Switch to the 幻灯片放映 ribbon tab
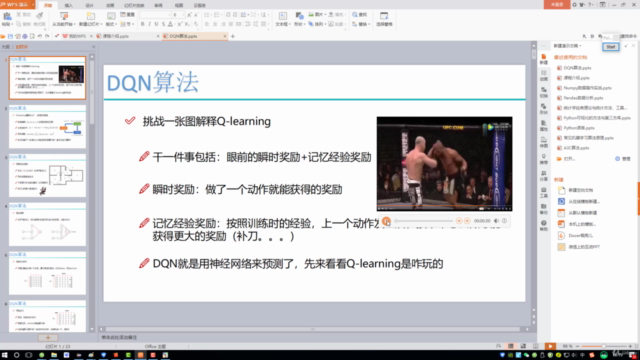This screenshot has height=360, width=640. click(x=134, y=5)
